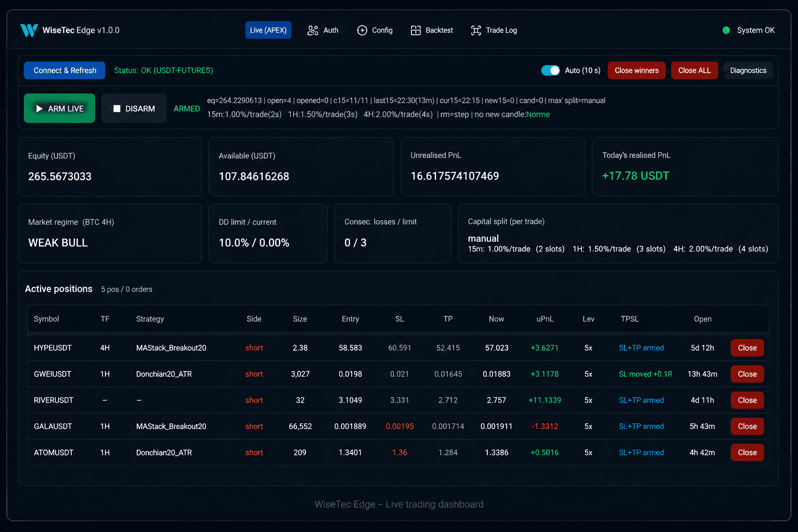
Task: Click the Equity value 265.5673033
Action: 60,177
